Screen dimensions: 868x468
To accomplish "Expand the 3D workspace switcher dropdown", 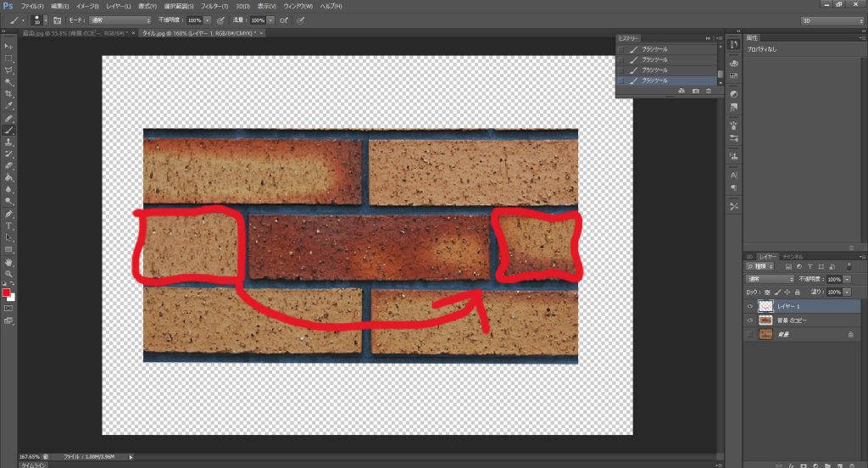I will (831, 19).
